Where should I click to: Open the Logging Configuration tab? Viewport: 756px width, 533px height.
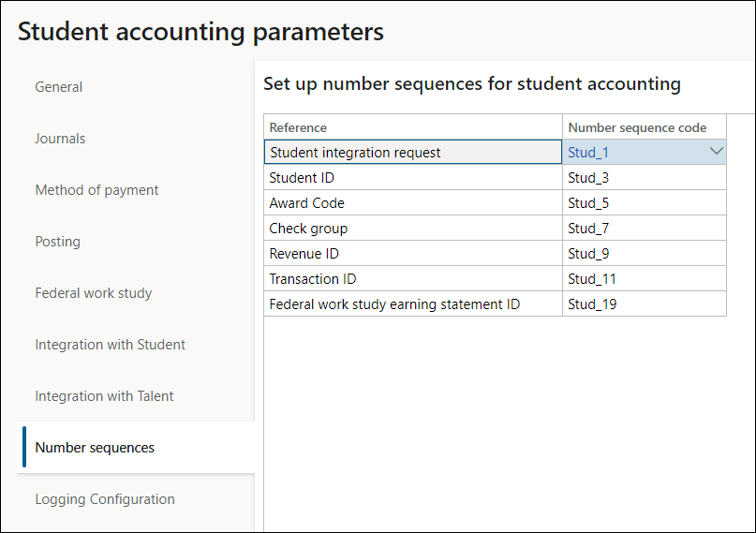105,499
